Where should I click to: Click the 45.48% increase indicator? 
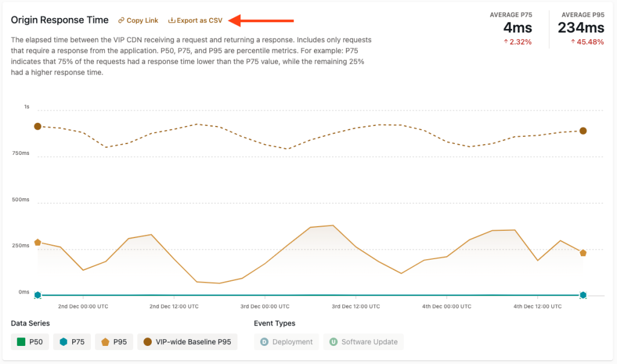[x=587, y=42]
